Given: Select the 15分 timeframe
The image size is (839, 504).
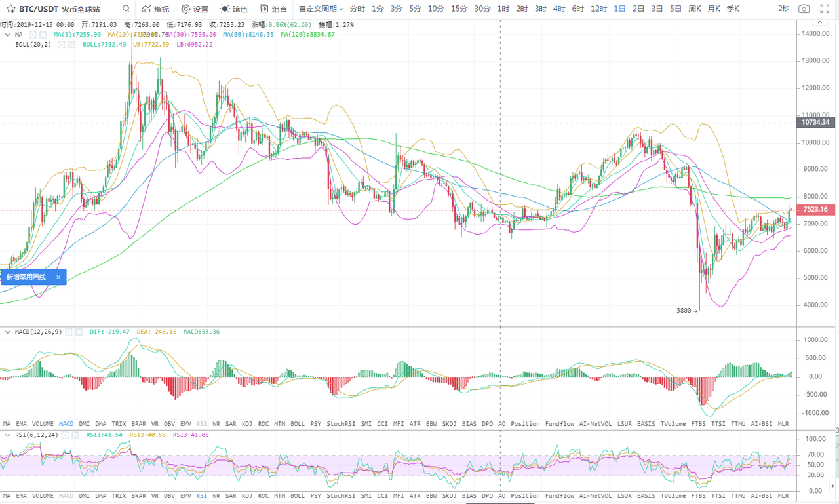Looking at the screenshot, I should (x=459, y=9).
